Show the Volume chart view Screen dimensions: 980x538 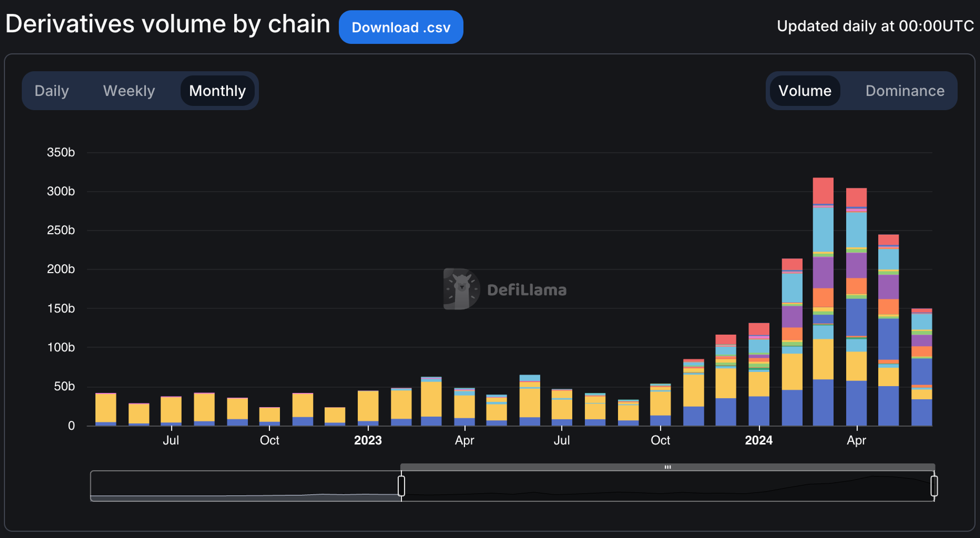pos(804,91)
